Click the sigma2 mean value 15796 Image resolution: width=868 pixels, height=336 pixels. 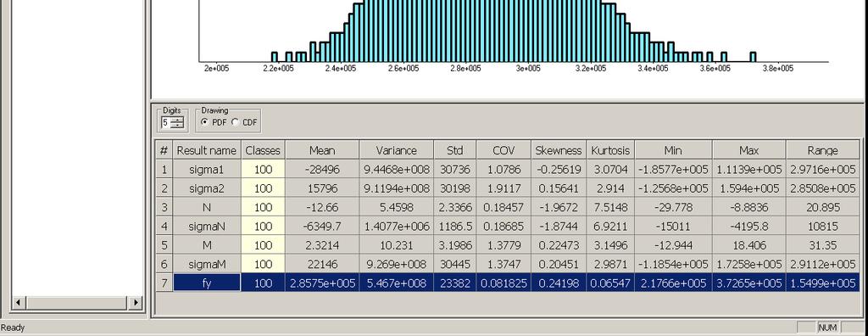click(x=322, y=188)
